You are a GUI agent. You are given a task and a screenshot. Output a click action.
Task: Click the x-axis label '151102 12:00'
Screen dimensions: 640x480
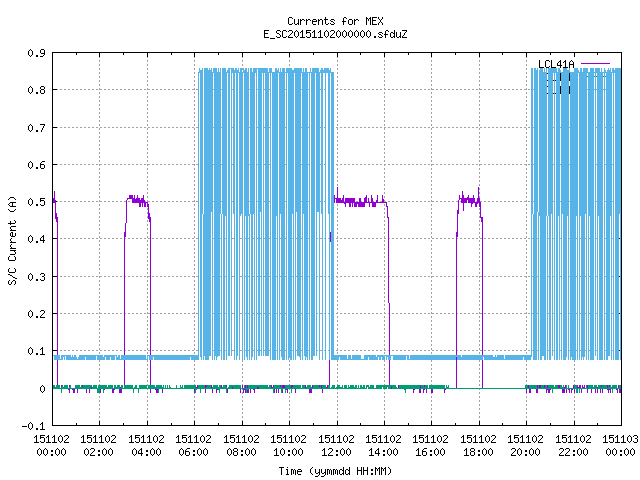pos(336,446)
